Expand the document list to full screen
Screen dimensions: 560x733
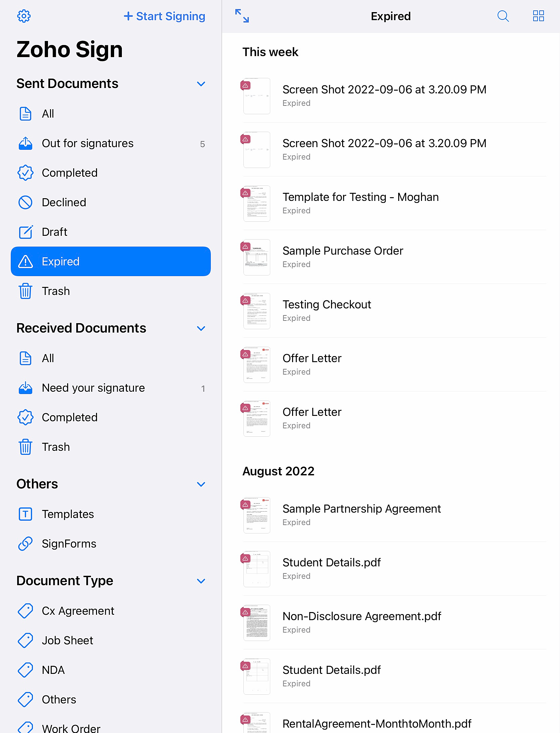tap(242, 16)
